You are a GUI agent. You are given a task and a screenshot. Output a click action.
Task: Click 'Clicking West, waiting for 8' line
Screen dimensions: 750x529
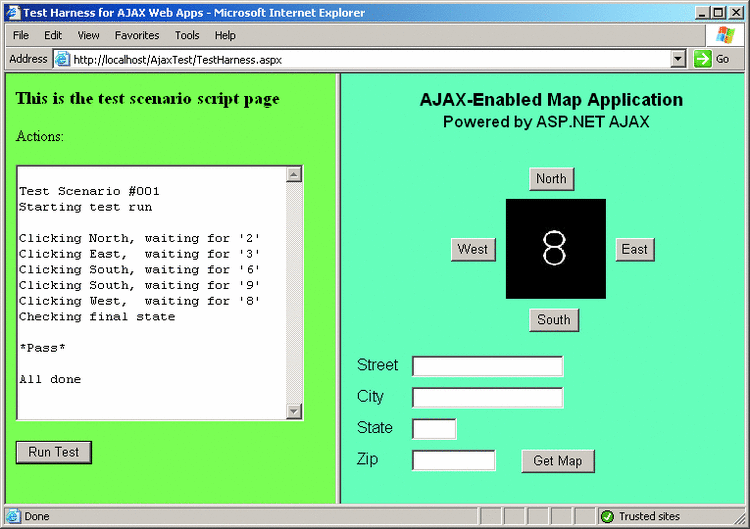pyautogui.click(x=140, y=301)
